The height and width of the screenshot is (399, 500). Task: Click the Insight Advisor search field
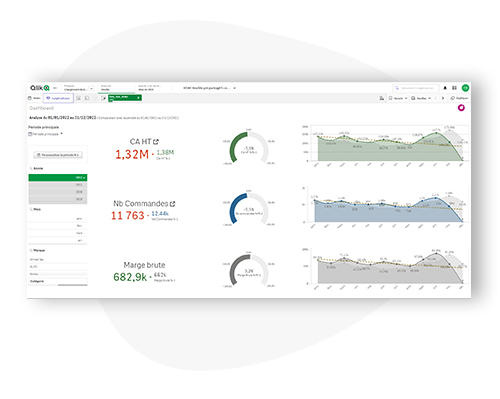click(416, 88)
